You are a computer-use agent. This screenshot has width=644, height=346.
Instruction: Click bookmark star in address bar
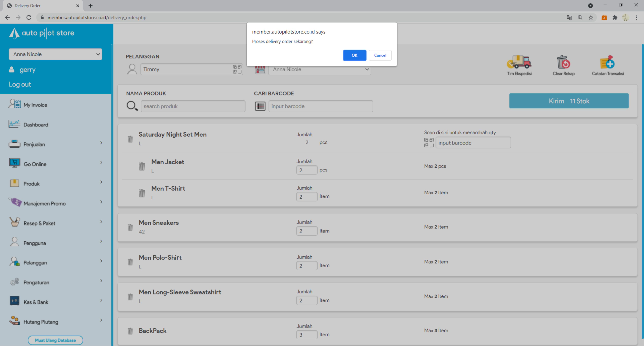pyautogui.click(x=591, y=18)
